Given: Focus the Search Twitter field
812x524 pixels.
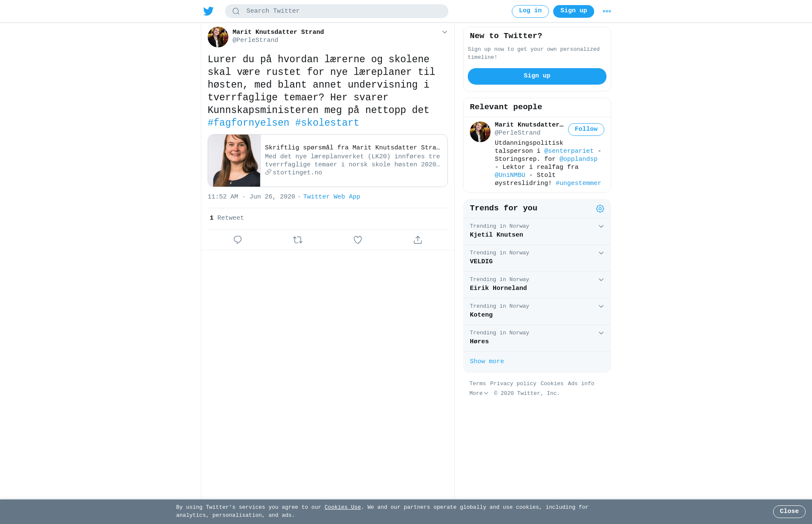Looking at the screenshot, I should pos(337,11).
